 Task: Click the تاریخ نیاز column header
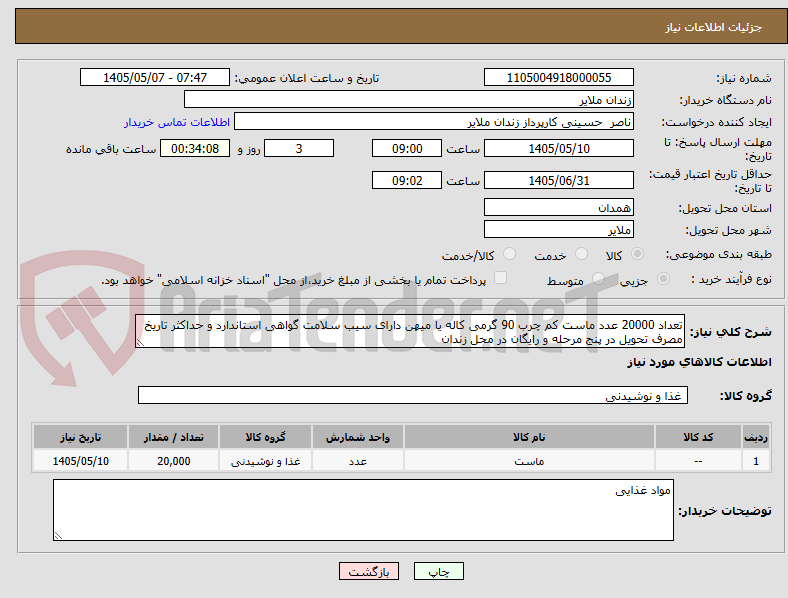click(x=80, y=437)
